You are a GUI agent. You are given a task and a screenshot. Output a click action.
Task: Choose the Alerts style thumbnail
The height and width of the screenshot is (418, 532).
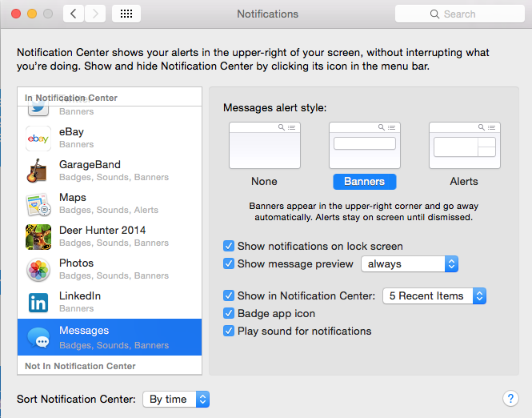[x=465, y=145]
